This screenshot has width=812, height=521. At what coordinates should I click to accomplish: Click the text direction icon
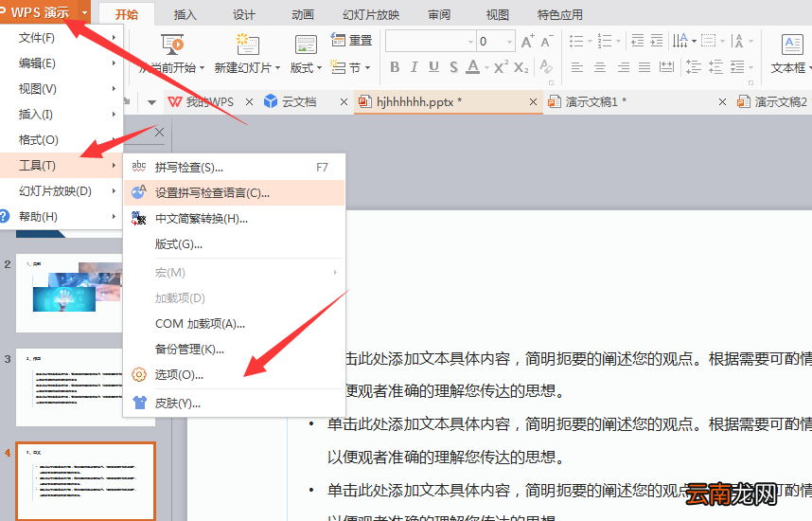click(x=680, y=41)
